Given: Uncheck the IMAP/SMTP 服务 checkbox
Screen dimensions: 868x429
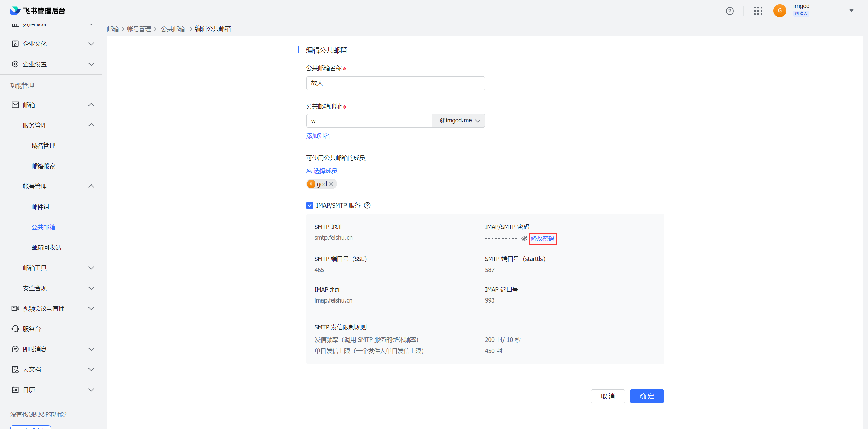Looking at the screenshot, I should (x=309, y=206).
